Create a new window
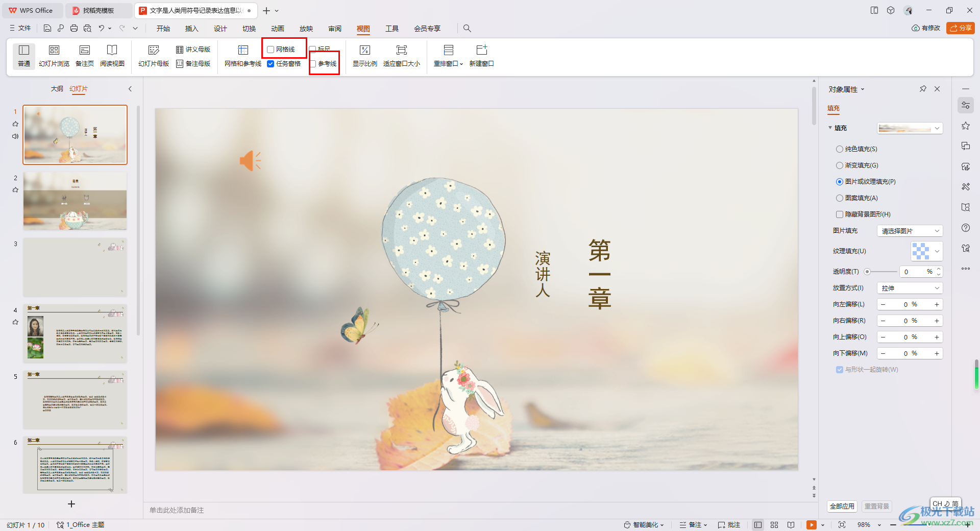 pyautogui.click(x=481, y=56)
